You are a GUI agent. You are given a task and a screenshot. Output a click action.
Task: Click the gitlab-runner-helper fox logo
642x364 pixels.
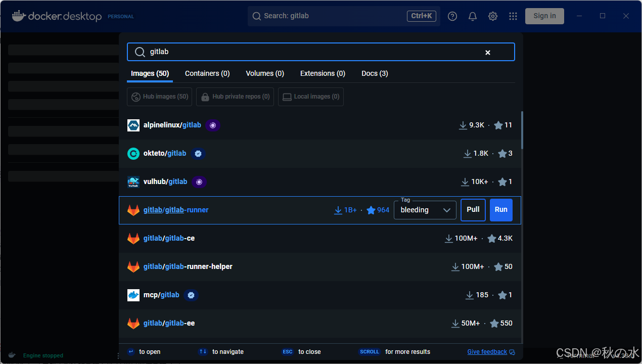click(x=133, y=266)
